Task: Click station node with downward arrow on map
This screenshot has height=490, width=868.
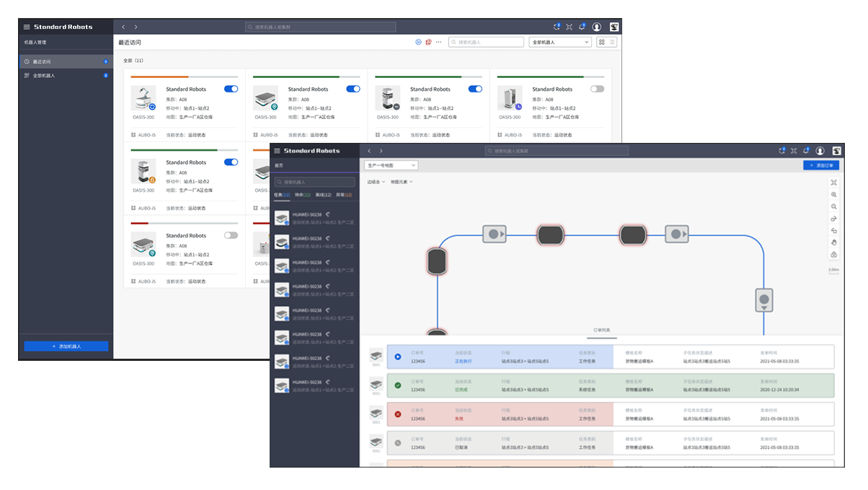Action: 763,299
